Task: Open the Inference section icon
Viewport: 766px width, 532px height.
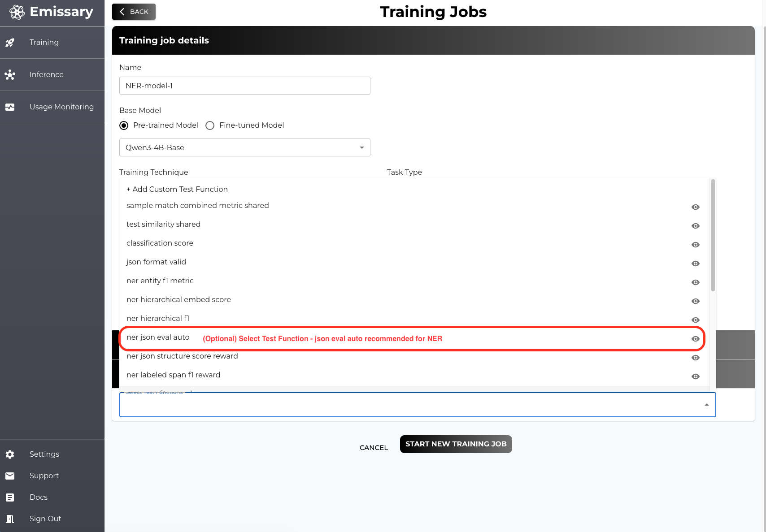Action: tap(10, 75)
